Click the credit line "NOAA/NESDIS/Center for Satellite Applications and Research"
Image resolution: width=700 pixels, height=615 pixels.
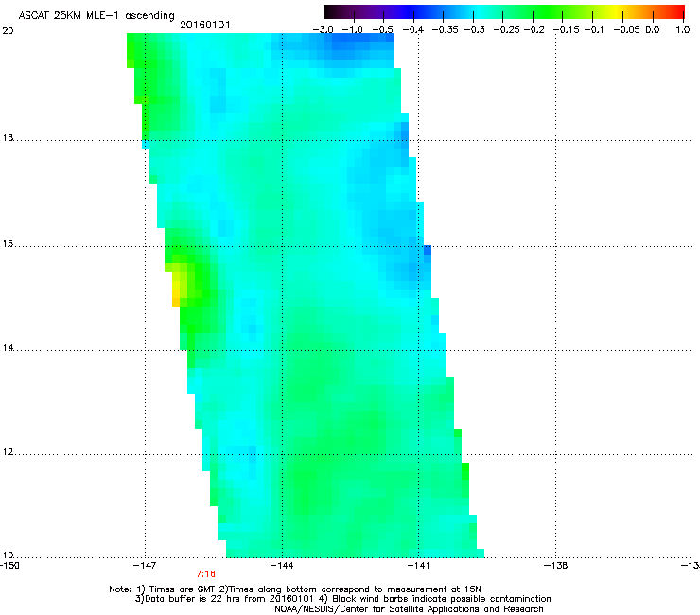(x=409, y=609)
